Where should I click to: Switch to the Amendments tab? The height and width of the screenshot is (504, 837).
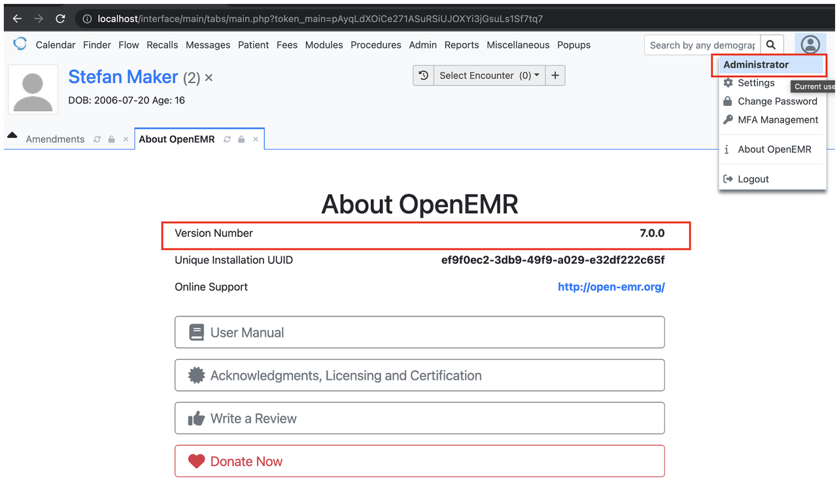[55, 139]
